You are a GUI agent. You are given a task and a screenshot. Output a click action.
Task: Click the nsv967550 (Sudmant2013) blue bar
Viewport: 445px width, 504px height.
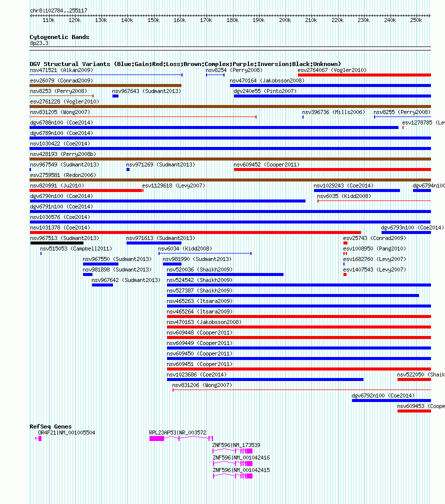tap(100, 264)
